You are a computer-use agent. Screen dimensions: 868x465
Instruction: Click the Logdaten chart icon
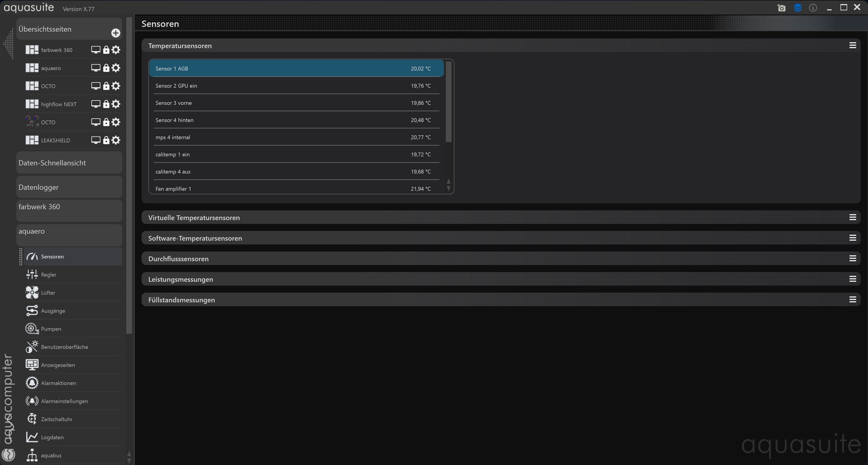pyautogui.click(x=32, y=437)
